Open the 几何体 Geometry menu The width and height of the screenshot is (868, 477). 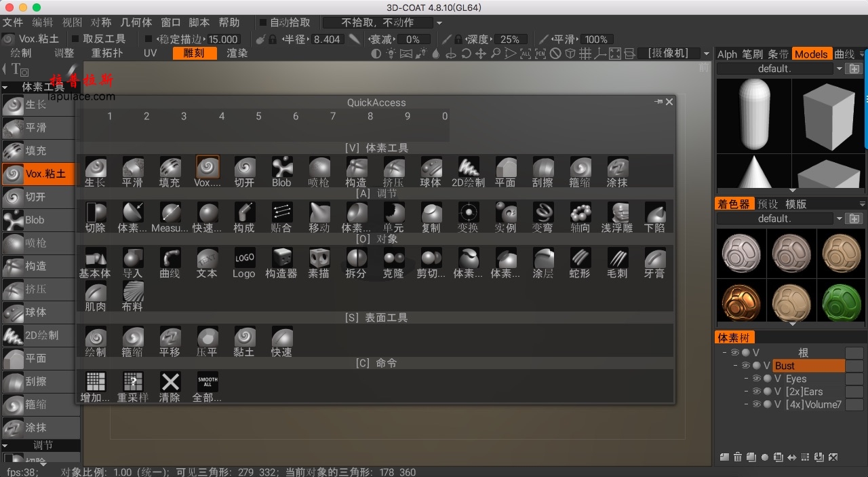tap(136, 22)
